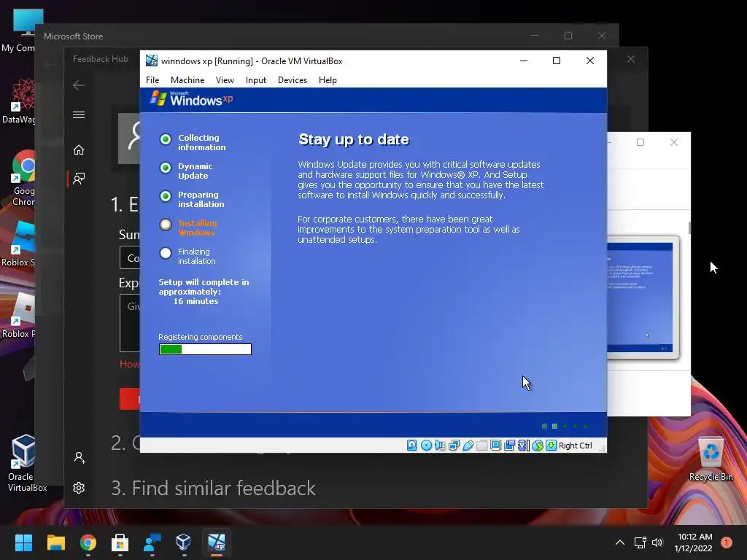Click the VM preview thumbnail in right window

tap(643, 297)
